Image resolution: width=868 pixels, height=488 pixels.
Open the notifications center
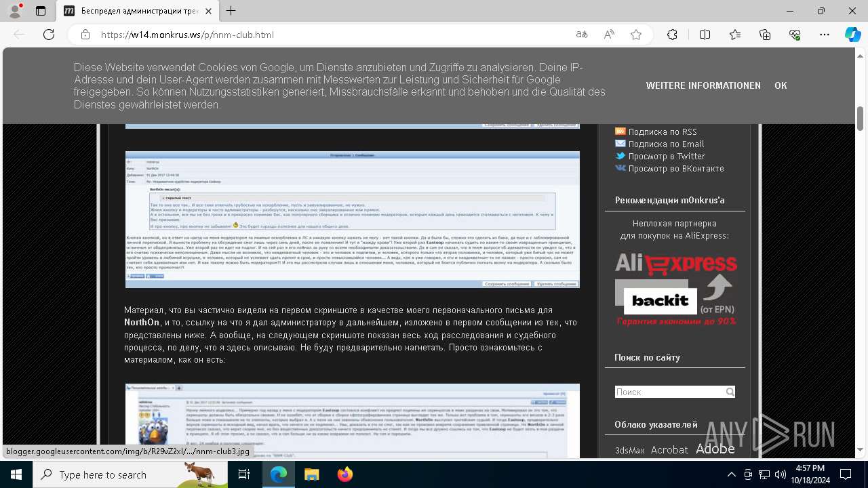click(x=846, y=474)
